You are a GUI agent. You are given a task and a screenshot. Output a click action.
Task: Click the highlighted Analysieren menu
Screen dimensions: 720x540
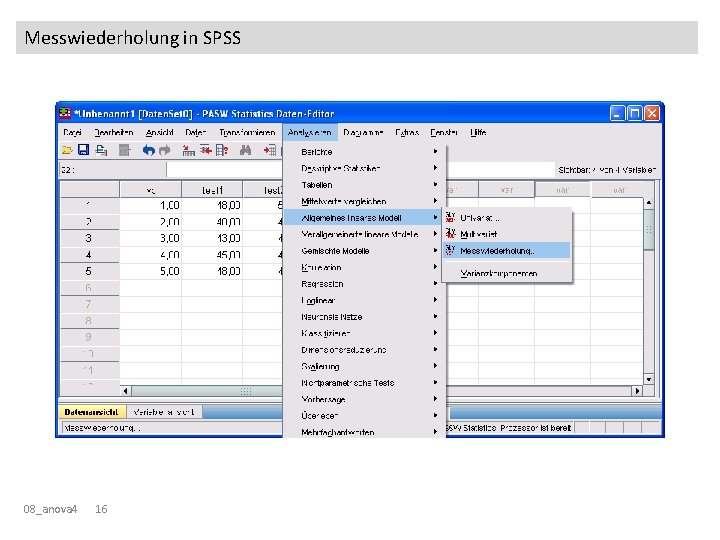point(309,132)
